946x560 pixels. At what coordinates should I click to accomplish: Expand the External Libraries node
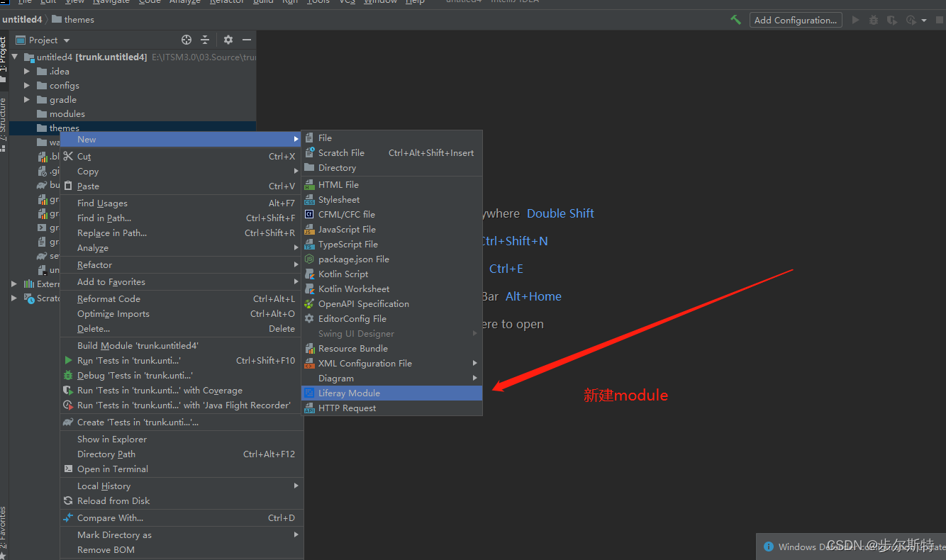(x=14, y=284)
